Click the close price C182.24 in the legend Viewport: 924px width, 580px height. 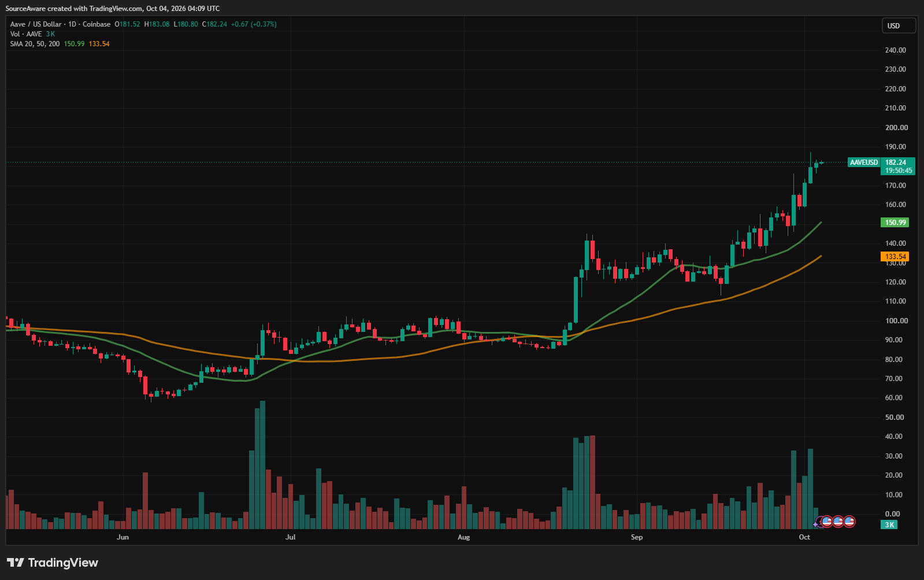214,24
